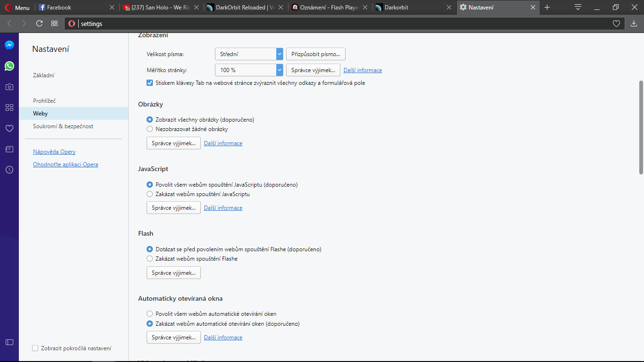Viewport: 644px width, 362px height.
Task: Click the vertical page scrollbar
Action: pos(641,126)
